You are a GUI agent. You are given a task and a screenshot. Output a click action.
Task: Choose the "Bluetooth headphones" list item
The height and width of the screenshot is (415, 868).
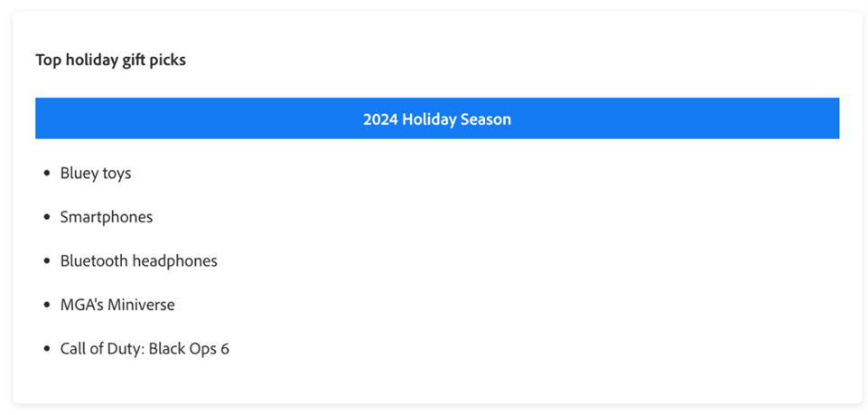(139, 261)
